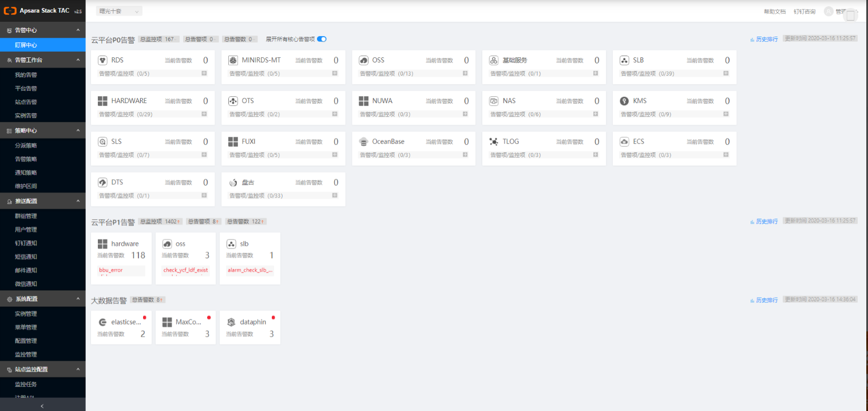Click the RDS service icon
868x411 pixels.
(x=102, y=60)
